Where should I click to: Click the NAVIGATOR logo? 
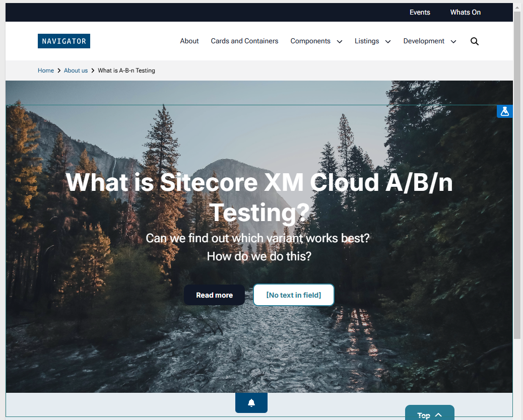63,41
